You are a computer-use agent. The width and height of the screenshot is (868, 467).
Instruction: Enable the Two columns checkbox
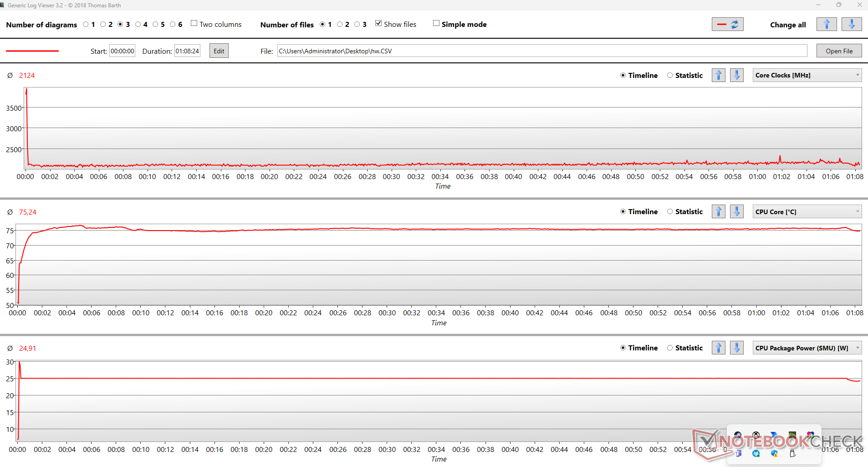point(194,24)
